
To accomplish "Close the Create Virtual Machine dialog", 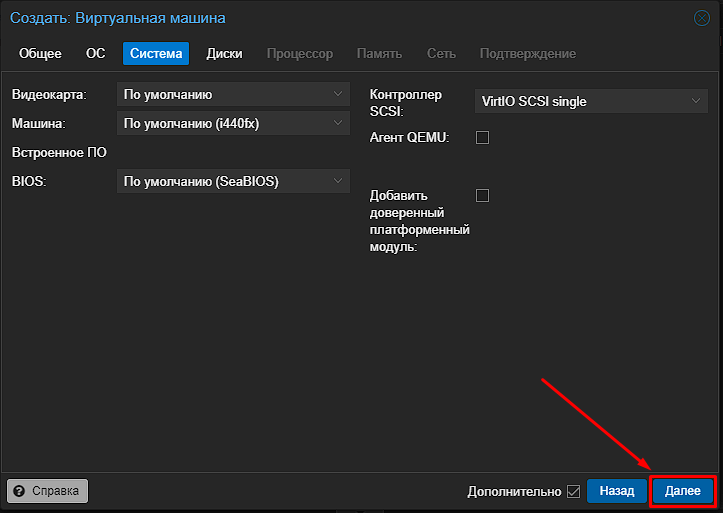I will (701, 18).
